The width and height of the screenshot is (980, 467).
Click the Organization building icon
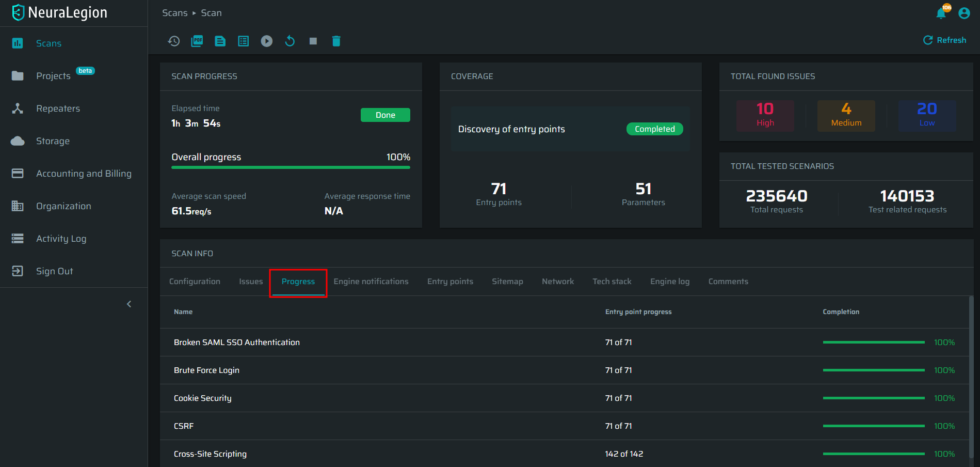coord(18,206)
